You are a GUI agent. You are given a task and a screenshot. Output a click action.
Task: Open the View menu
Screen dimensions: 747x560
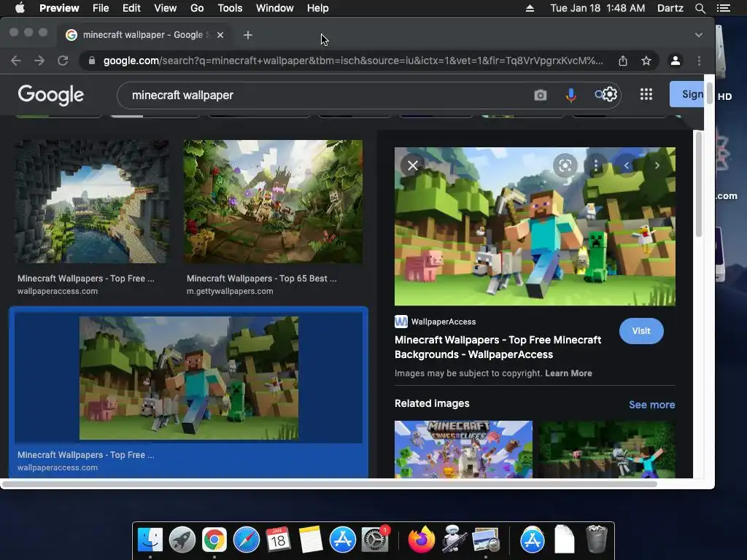pyautogui.click(x=166, y=8)
